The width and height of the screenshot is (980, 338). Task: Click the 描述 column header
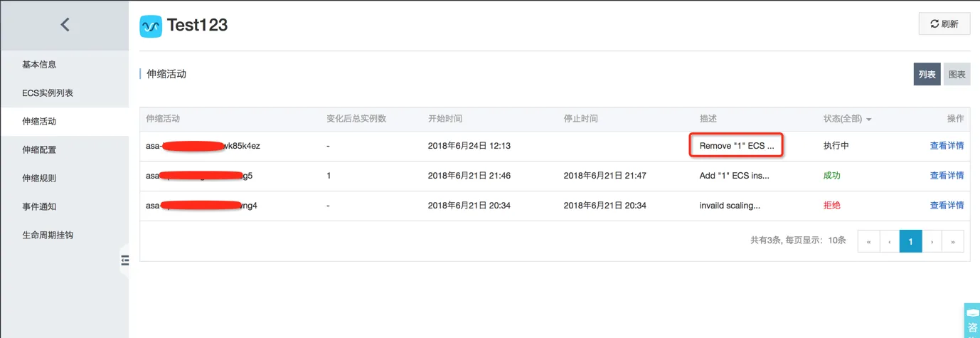click(708, 119)
